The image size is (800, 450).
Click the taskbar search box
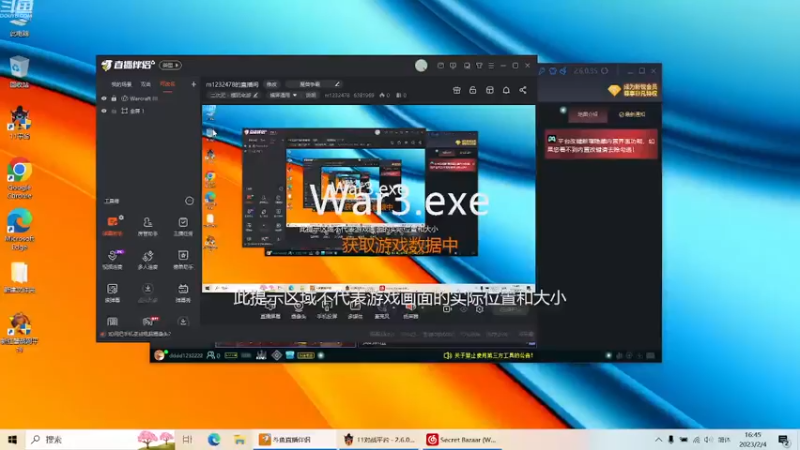(101, 439)
